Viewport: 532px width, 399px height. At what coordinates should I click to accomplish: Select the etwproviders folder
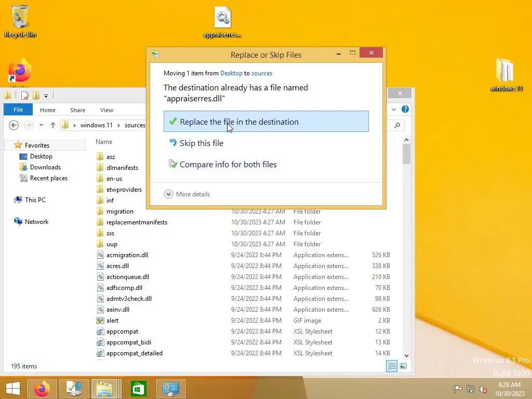[124, 189]
